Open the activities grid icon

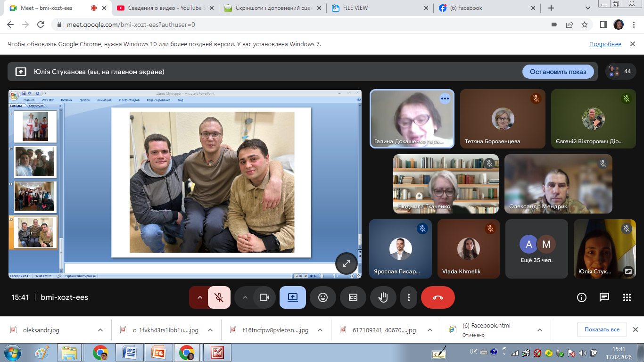coord(627,297)
